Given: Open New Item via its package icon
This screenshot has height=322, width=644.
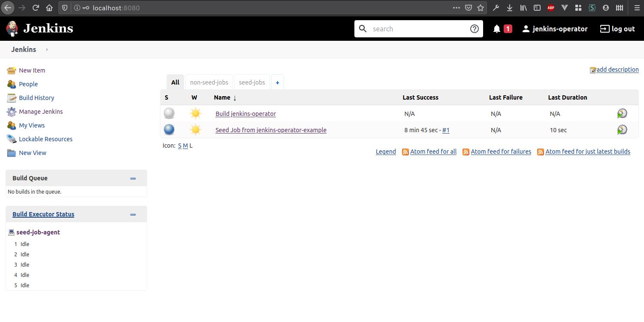Looking at the screenshot, I should 11,70.
